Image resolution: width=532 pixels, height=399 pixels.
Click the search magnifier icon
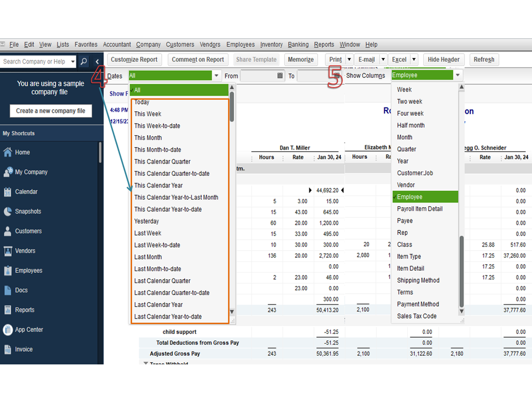click(x=84, y=61)
